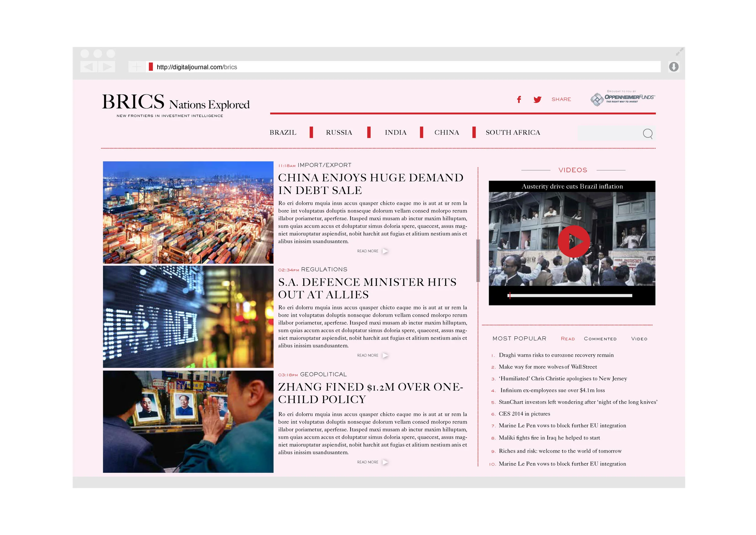Switch Most Popular to Read tab

click(x=568, y=339)
